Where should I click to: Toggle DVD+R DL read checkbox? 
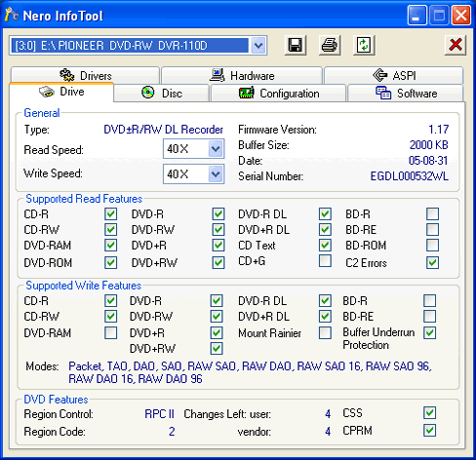pyautogui.click(x=325, y=230)
